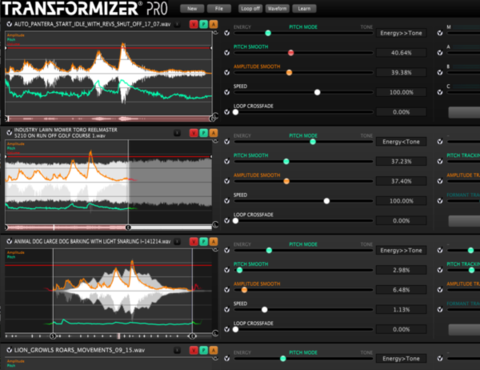
Task: Click the 40.64% Pitch Smooth value field
Action: (x=401, y=53)
